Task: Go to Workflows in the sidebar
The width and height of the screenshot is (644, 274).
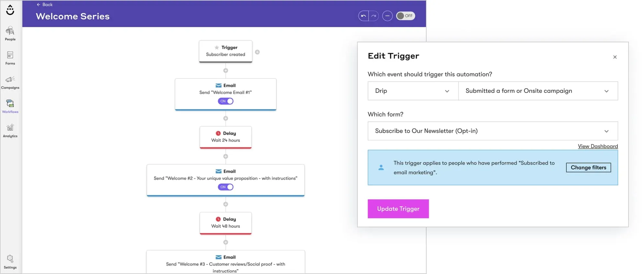Action: pyautogui.click(x=10, y=106)
